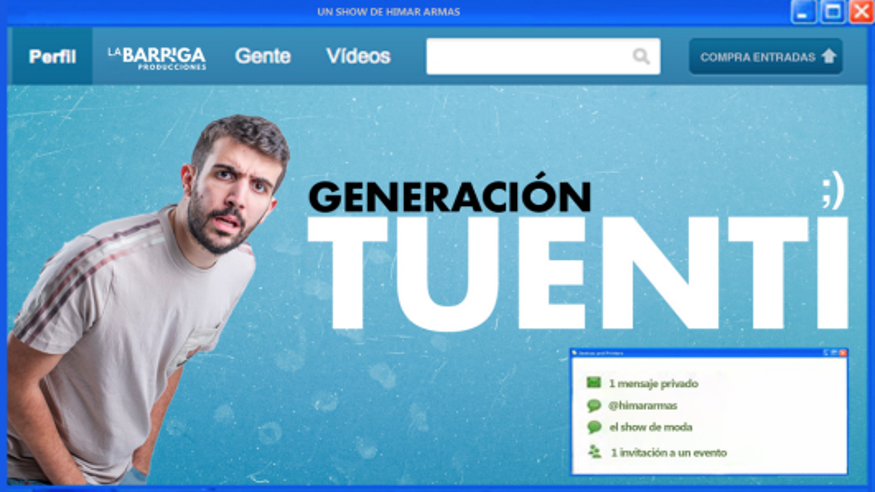Click the search magnifying glass icon
The width and height of the screenshot is (875, 492).
pos(641,57)
